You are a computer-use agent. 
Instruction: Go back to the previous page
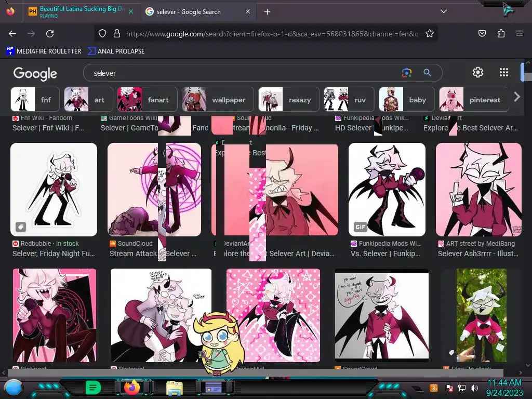(12, 34)
